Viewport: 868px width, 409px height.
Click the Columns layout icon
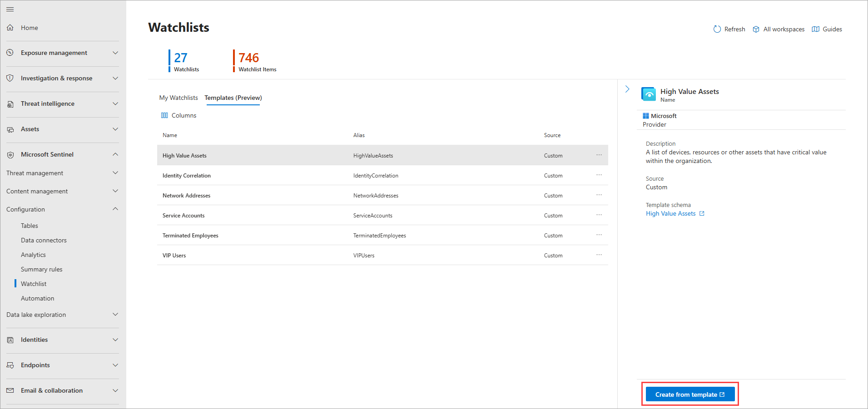click(164, 115)
